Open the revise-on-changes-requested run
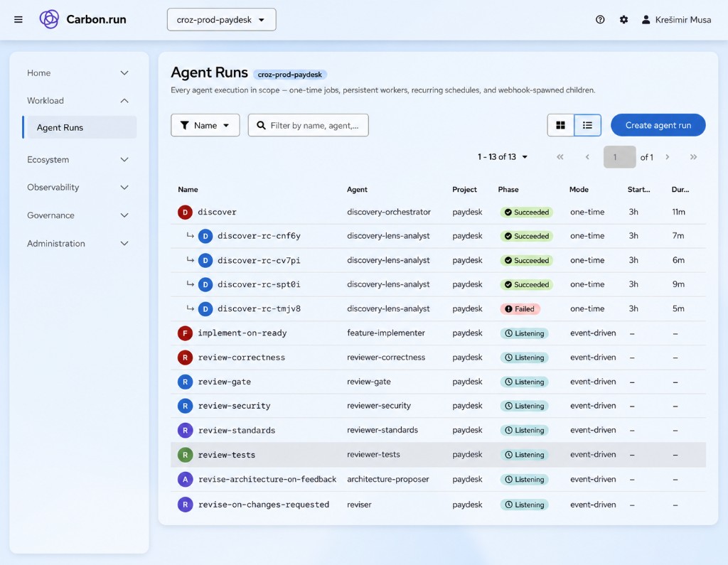This screenshot has height=565, width=728. 263,505
